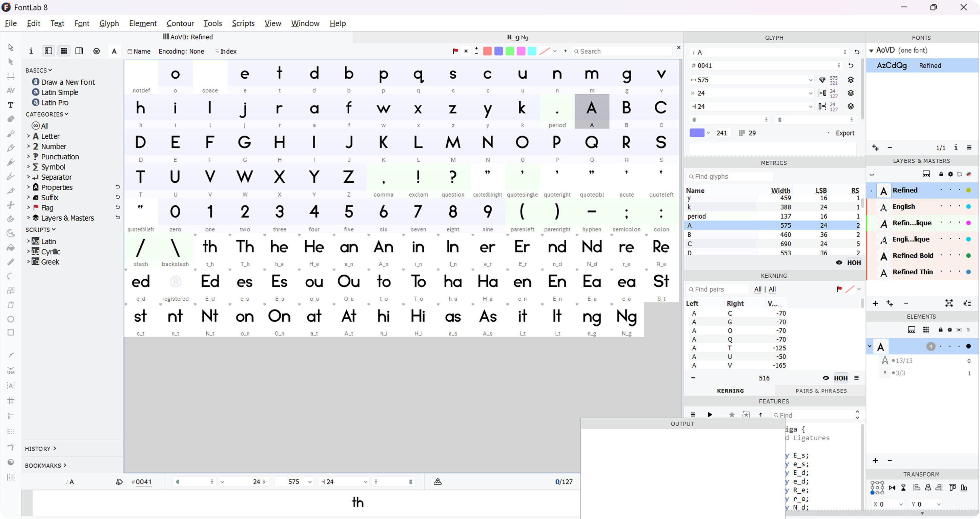Screen dimensions: 980x519
Task: Expand the Letter category in the sidebar
Action: (28, 136)
